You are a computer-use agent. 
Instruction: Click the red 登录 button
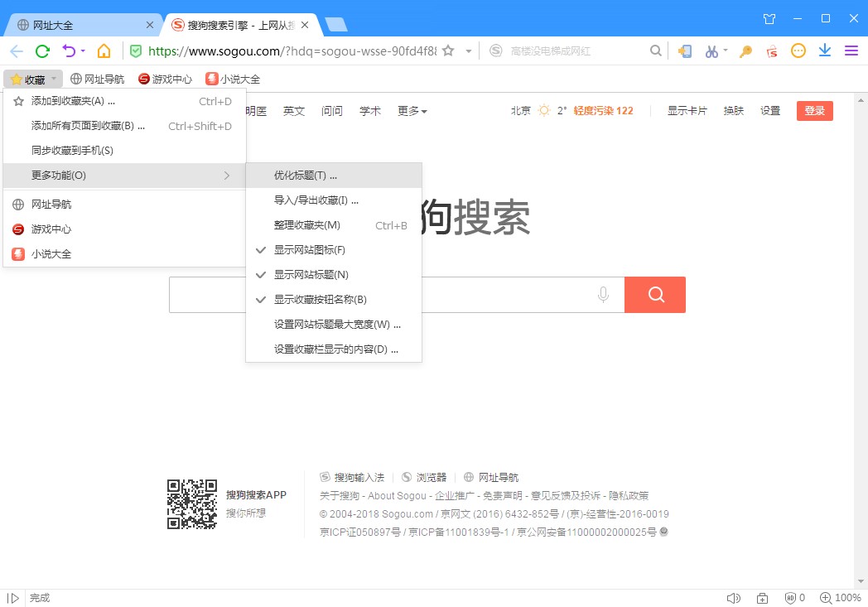coord(814,111)
